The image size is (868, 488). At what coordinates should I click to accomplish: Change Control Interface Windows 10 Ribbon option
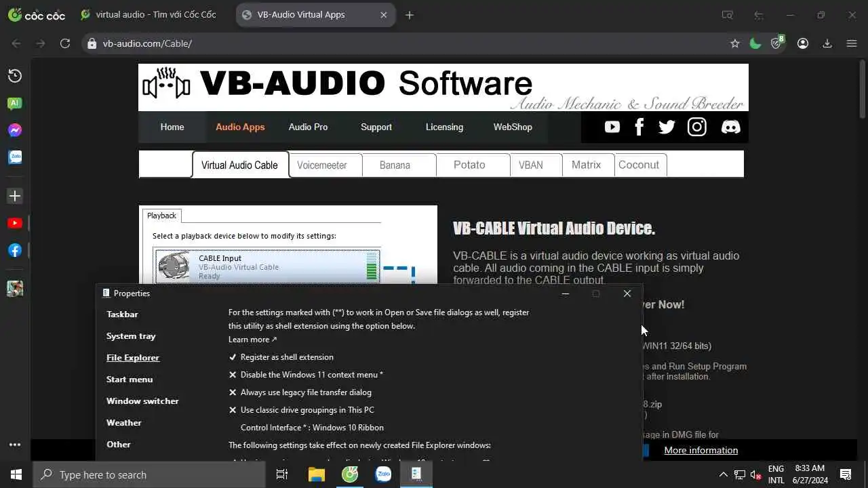click(312, 428)
